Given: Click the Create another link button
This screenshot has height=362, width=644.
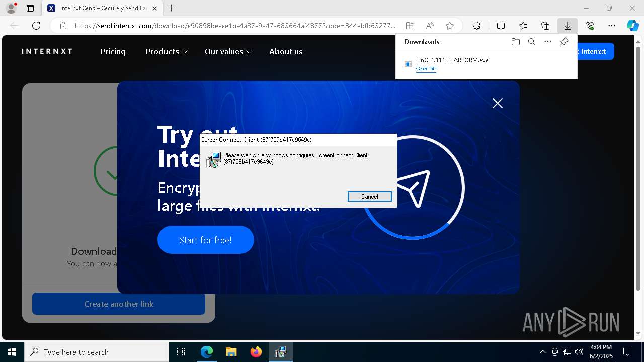Looking at the screenshot, I should [119, 304].
